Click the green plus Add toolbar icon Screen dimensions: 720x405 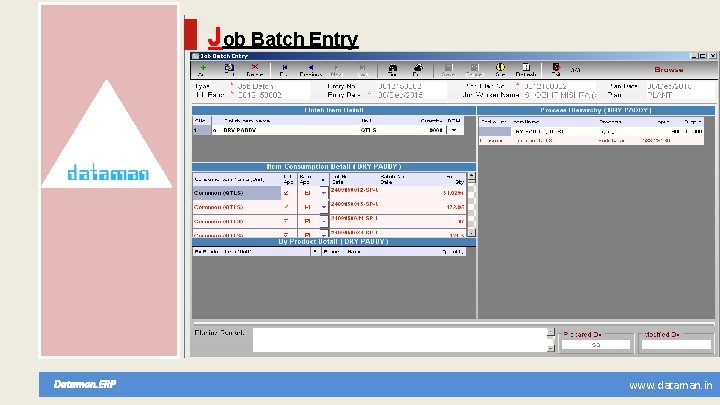point(202,70)
